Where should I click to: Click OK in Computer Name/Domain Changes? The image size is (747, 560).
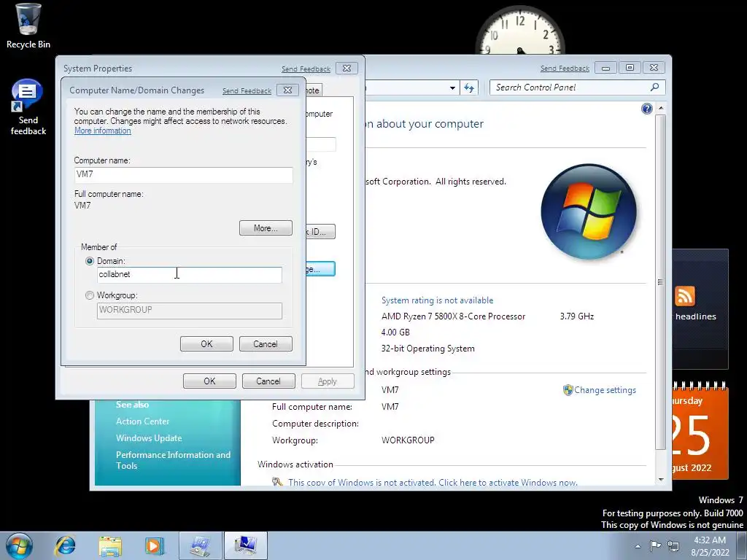tap(206, 344)
